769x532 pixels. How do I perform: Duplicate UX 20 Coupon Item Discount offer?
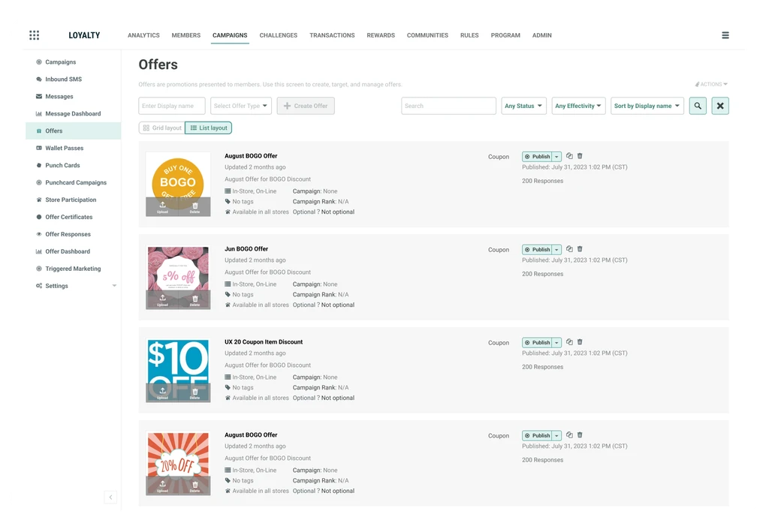pos(569,342)
